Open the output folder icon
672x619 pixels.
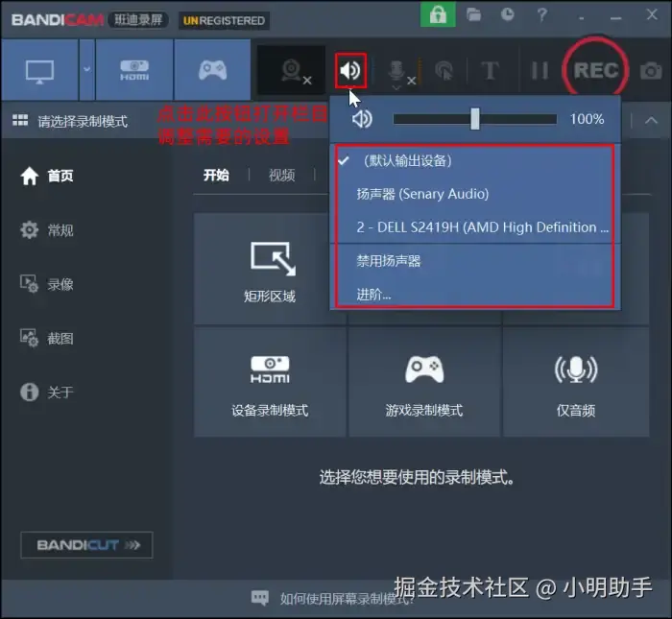pos(473,15)
